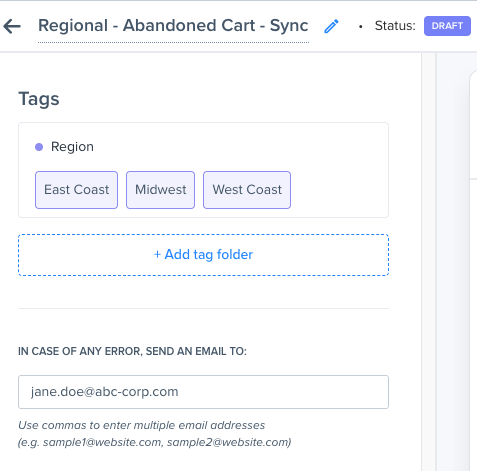Click the commas hint text below email
This screenshot has width=477, height=471.
pos(142,425)
